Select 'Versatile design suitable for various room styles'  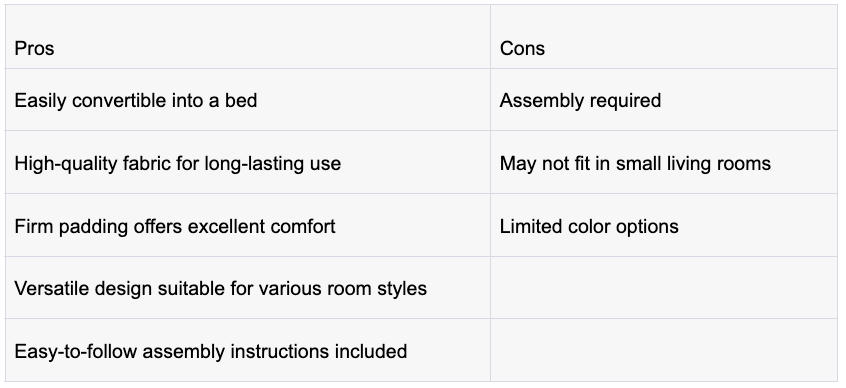click(x=220, y=288)
